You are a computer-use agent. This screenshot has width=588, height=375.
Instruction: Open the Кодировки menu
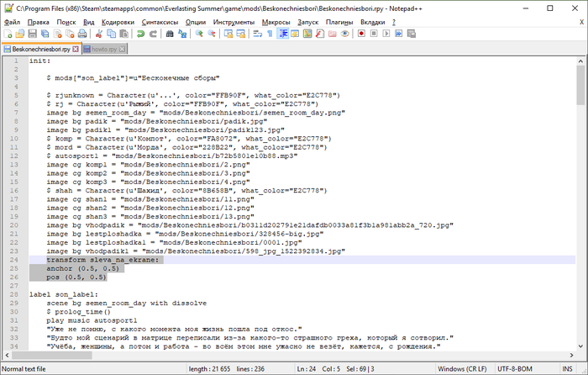pyautogui.click(x=118, y=22)
